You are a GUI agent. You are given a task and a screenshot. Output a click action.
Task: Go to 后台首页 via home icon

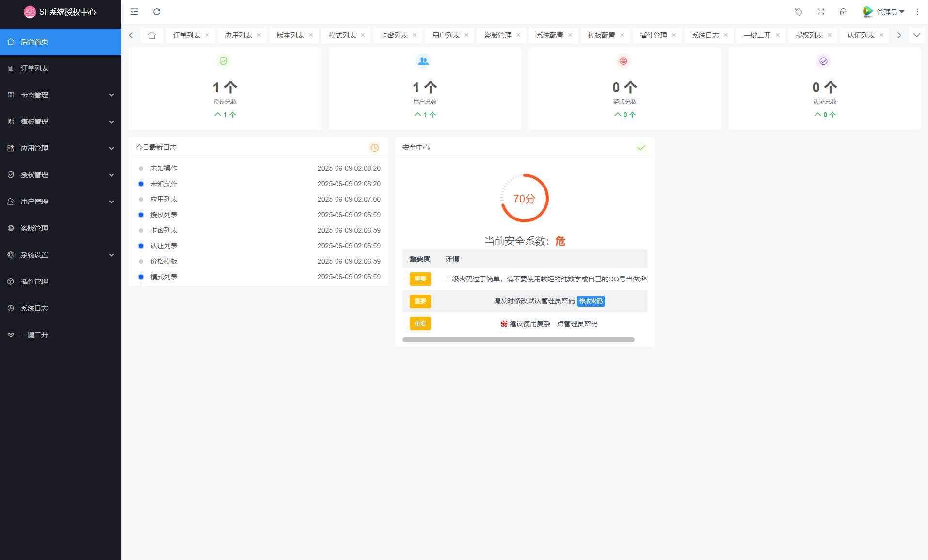coord(152,35)
